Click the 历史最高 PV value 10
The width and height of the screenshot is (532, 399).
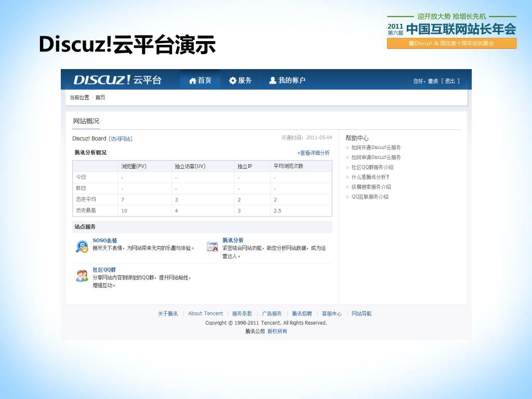(x=124, y=211)
